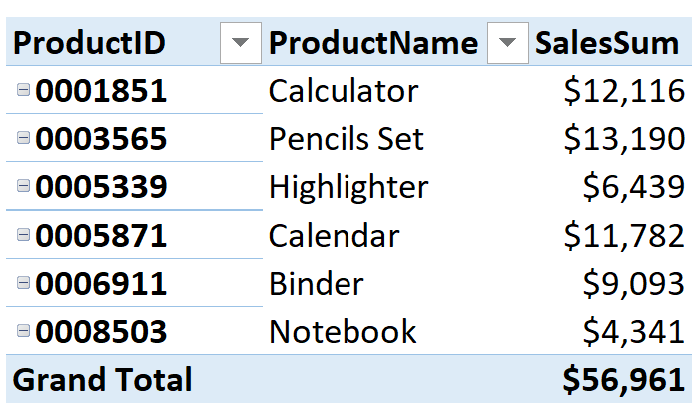Collapse the 0008503 row group
Screen dimensions: 695x420
point(24,331)
